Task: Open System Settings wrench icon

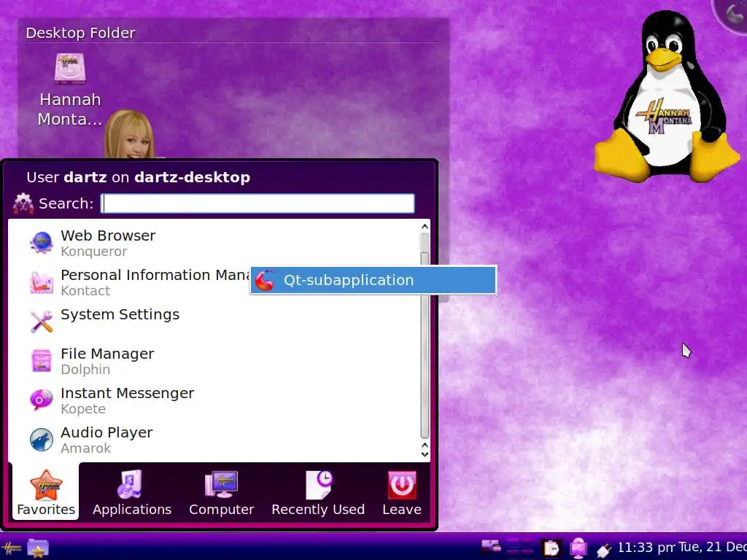Action: point(42,322)
